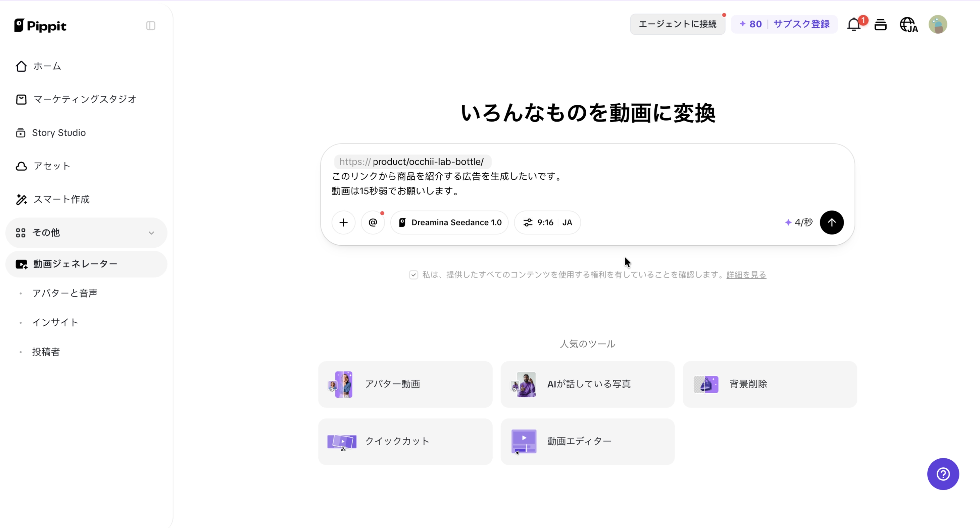980x528 pixels.
Task: Open スマート作成 in sidebar
Action: (86, 199)
